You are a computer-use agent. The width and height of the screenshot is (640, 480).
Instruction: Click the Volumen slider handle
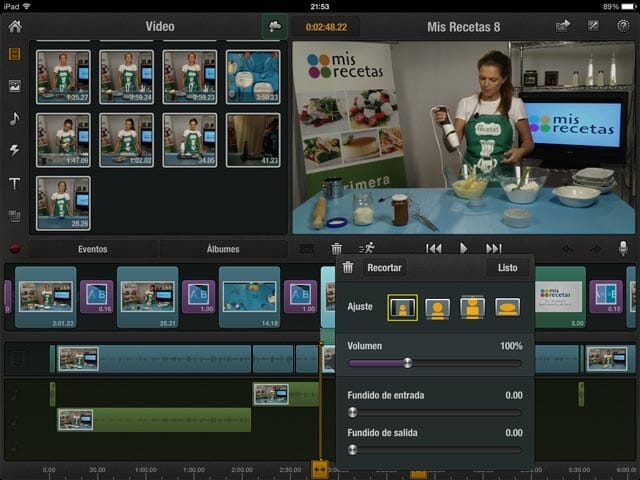pyautogui.click(x=407, y=363)
